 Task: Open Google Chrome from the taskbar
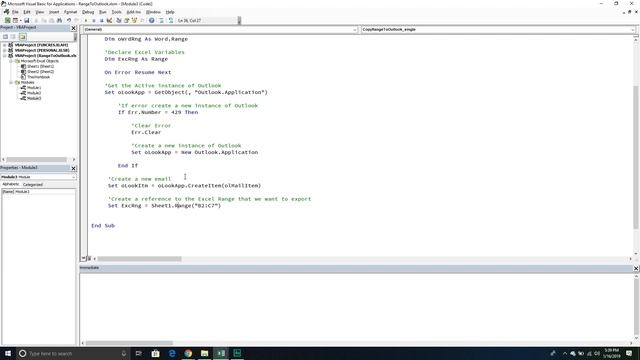pos(188,353)
